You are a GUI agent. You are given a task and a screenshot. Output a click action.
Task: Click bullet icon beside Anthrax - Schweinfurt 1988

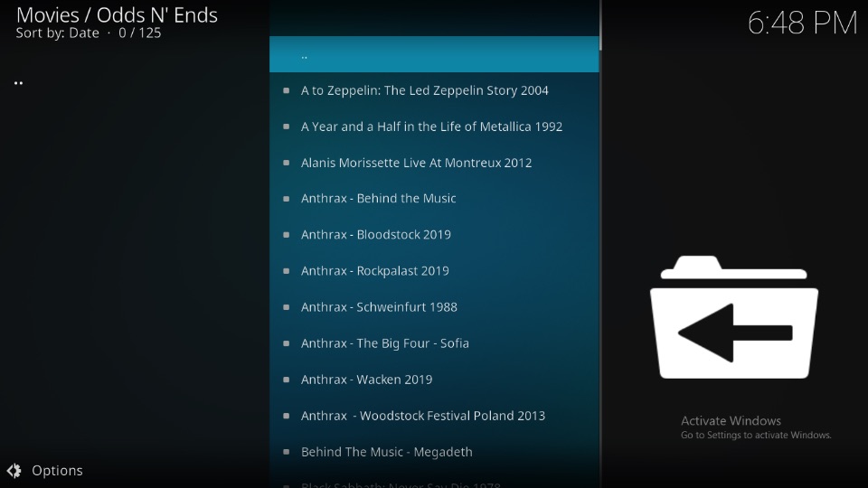pyautogui.click(x=287, y=307)
